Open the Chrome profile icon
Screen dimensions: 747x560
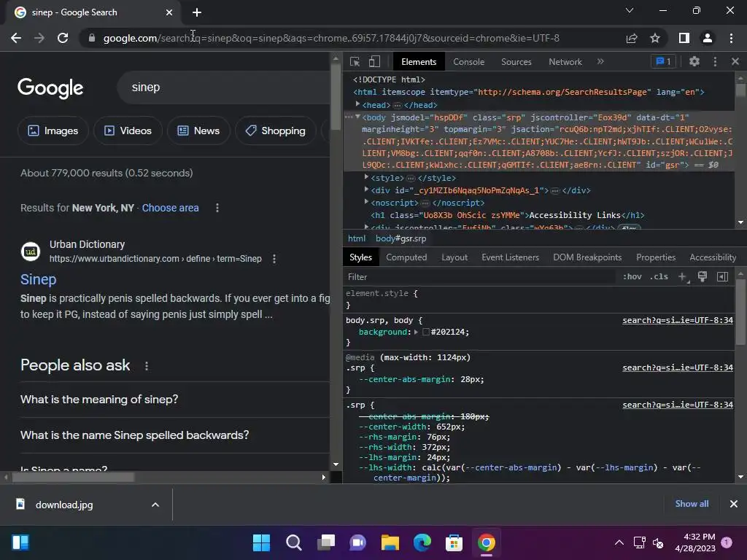point(708,38)
